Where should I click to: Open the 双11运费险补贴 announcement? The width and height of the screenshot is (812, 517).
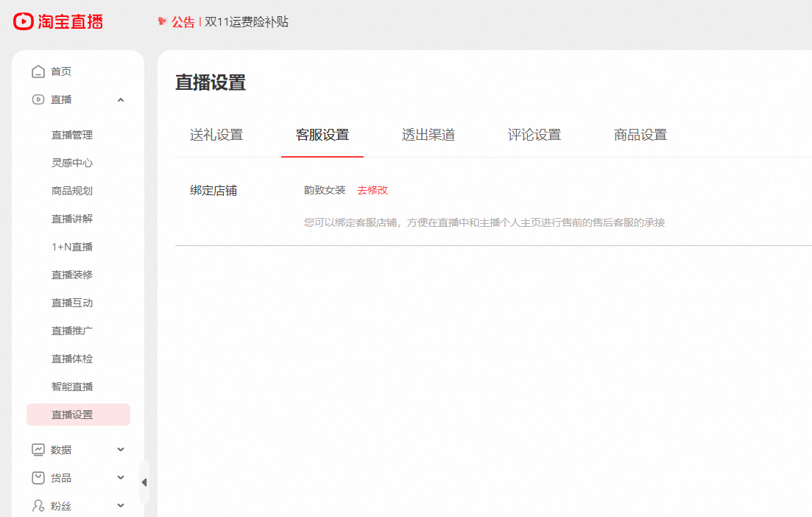pos(247,22)
